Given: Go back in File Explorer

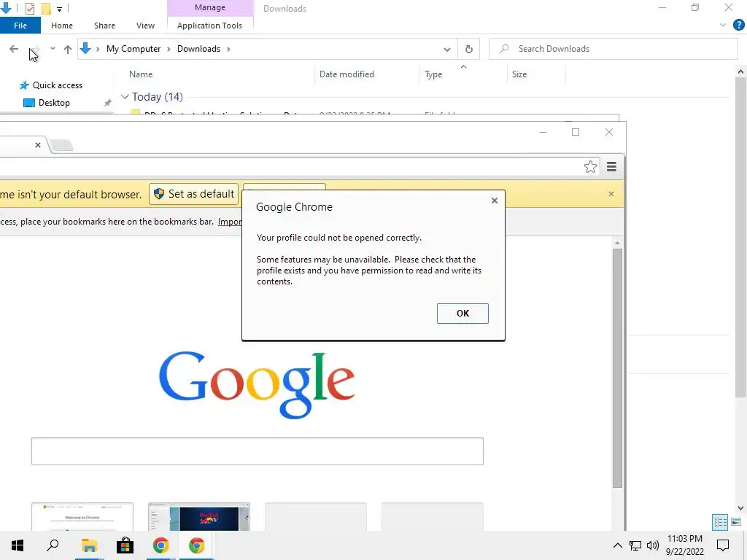Looking at the screenshot, I should tap(14, 49).
